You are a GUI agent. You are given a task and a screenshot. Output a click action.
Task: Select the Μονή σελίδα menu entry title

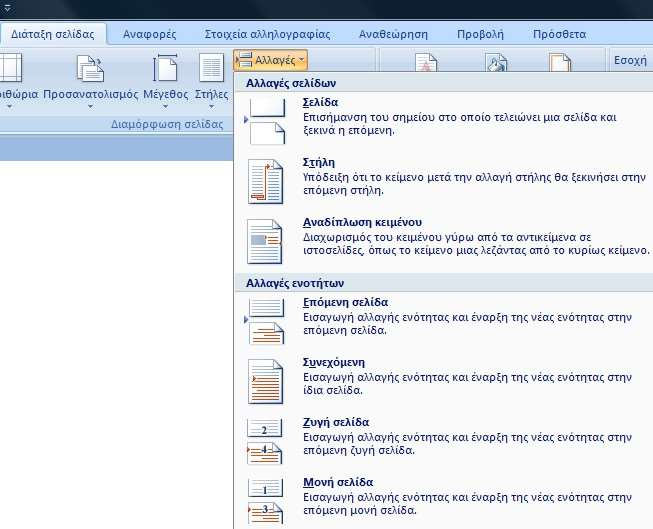(x=338, y=482)
